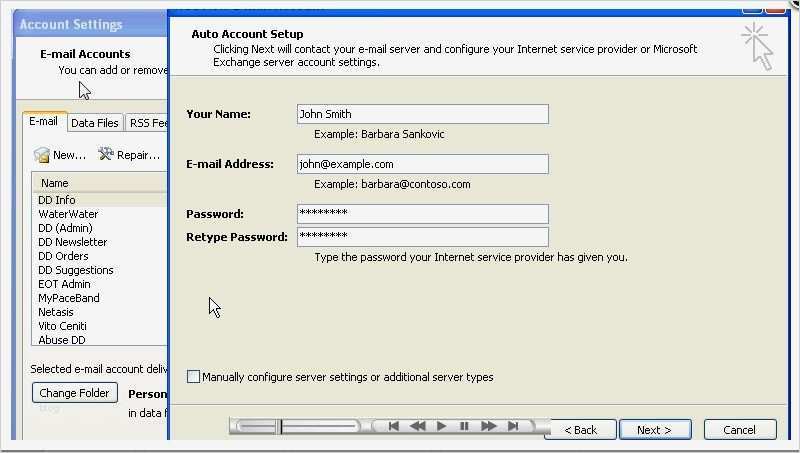The image size is (800, 453).
Task: Cancel the account setup
Action: [x=739, y=429]
